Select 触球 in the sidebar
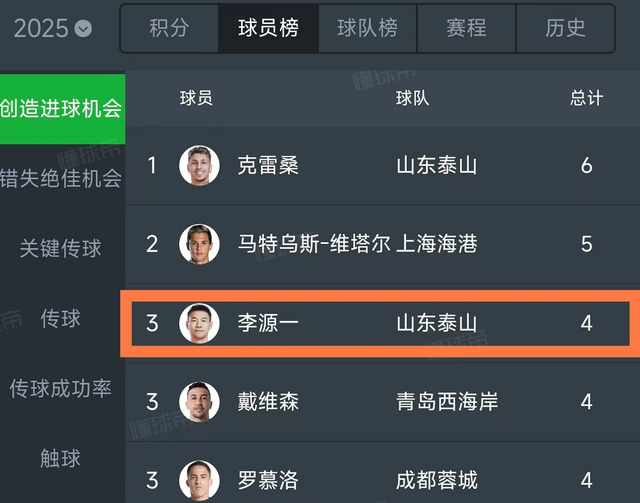The image size is (640, 503). pos(61,459)
